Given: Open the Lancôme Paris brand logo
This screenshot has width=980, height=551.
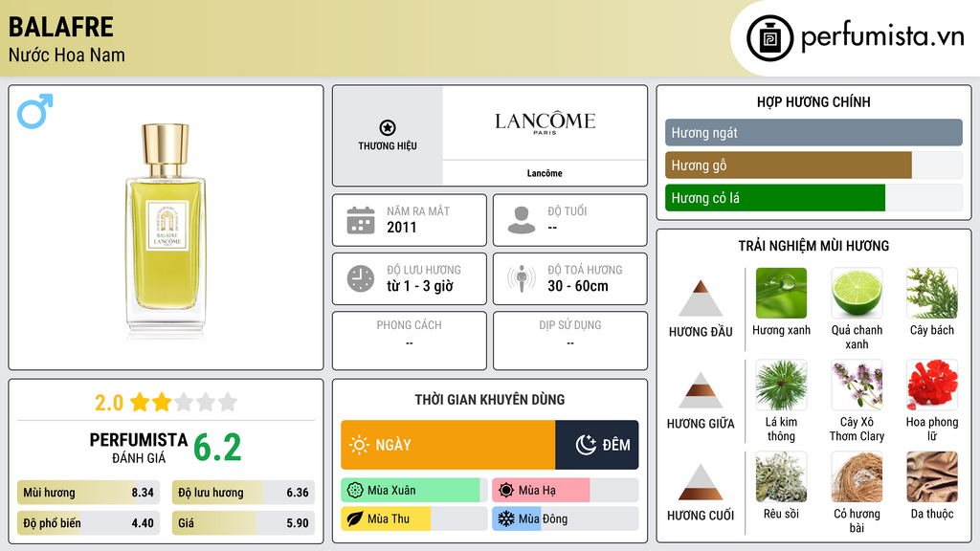Looking at the screenshot, I should (x=545, y=122).
